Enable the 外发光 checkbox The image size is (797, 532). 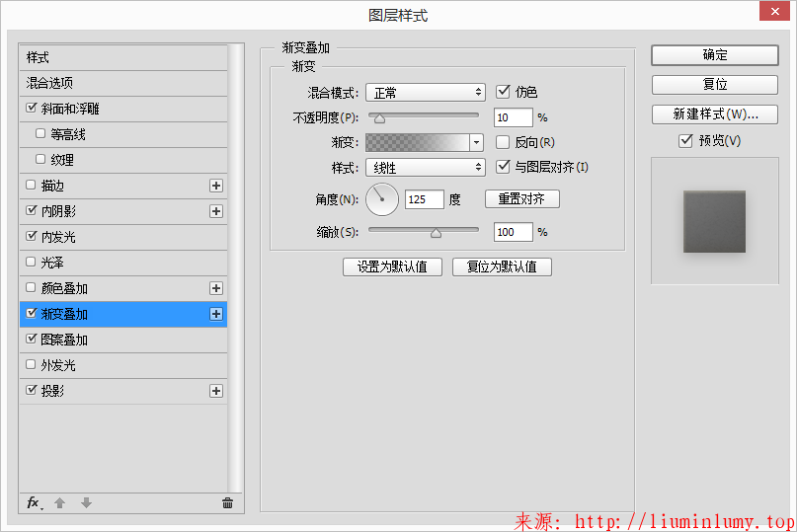31,364
